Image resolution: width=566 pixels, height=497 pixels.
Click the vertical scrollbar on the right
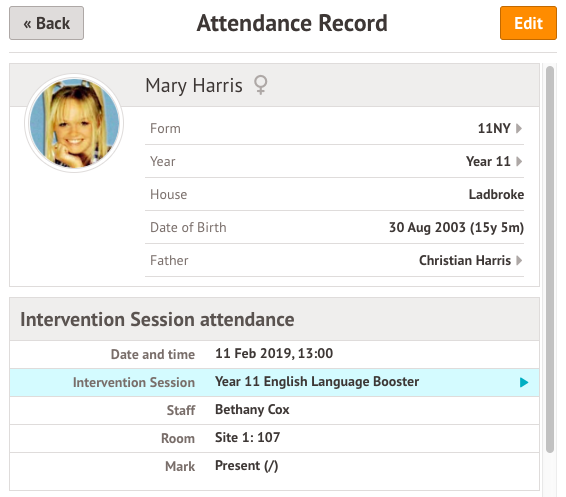[550, 259]
